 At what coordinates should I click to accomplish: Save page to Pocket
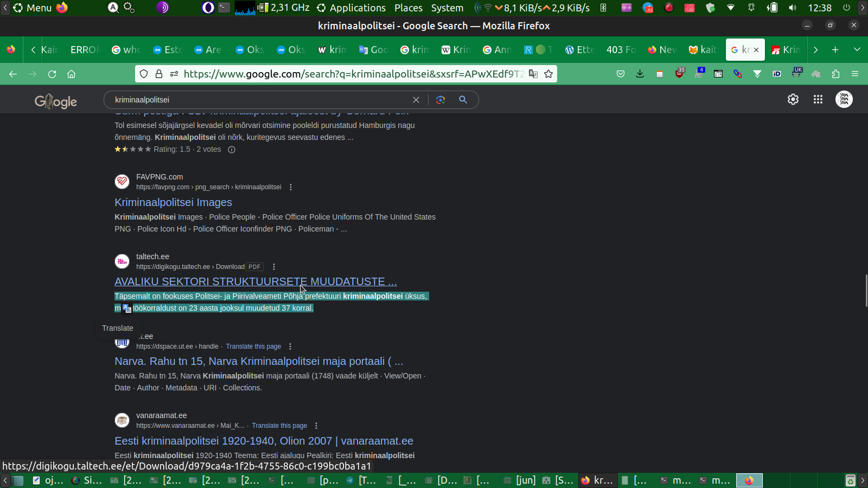621,74
